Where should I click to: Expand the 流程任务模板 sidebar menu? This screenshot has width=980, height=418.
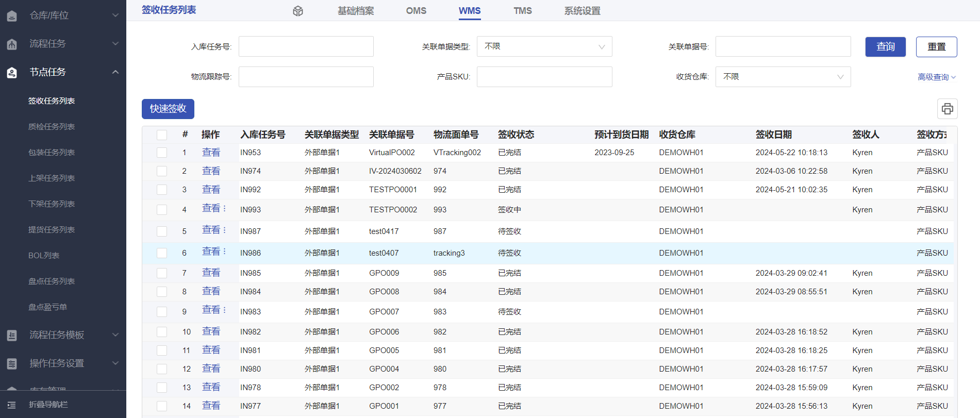[x=115, y=335]
